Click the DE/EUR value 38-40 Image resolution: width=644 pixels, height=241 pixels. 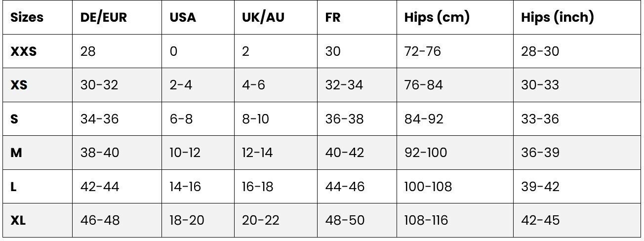[100, 153]
